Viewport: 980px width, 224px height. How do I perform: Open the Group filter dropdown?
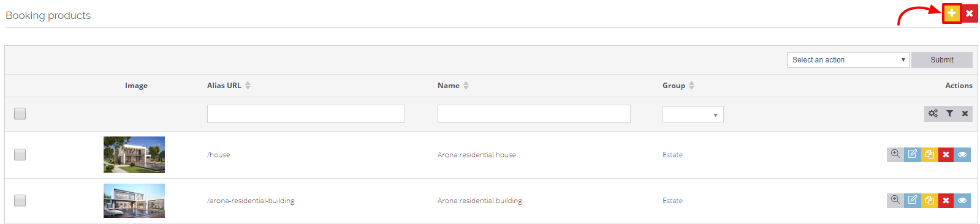click(693, 114)
